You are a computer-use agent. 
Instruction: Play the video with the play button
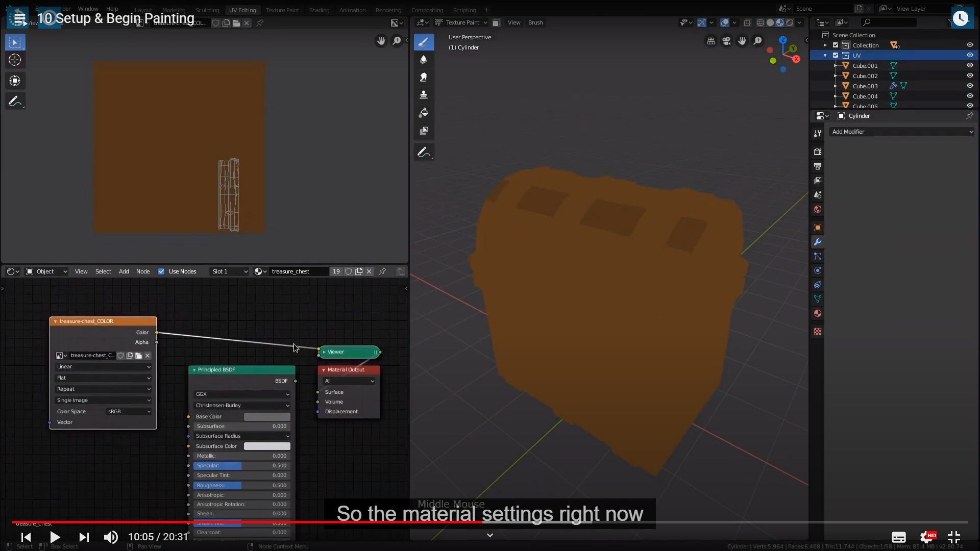[55, 537]
